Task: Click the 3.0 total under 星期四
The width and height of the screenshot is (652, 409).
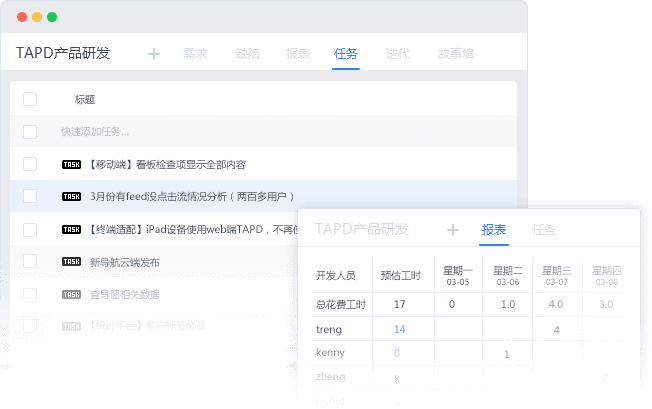Action: point(606,305)
